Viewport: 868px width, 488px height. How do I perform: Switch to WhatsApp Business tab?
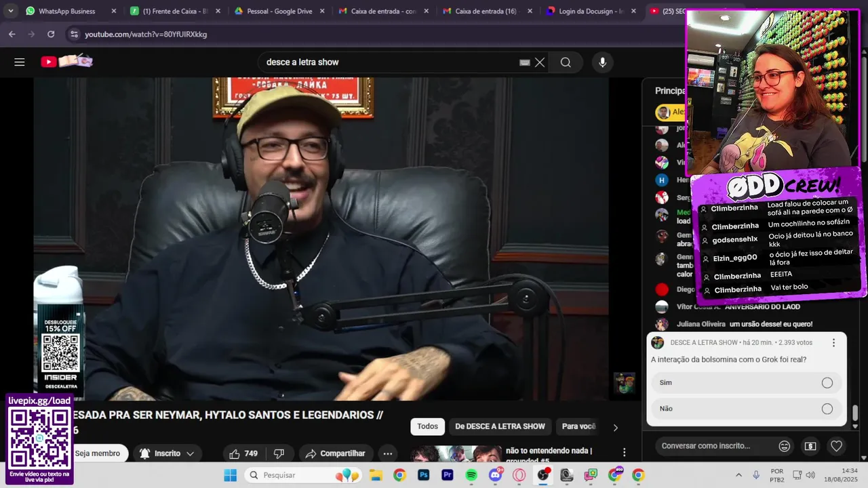click(x=66, y=11)
